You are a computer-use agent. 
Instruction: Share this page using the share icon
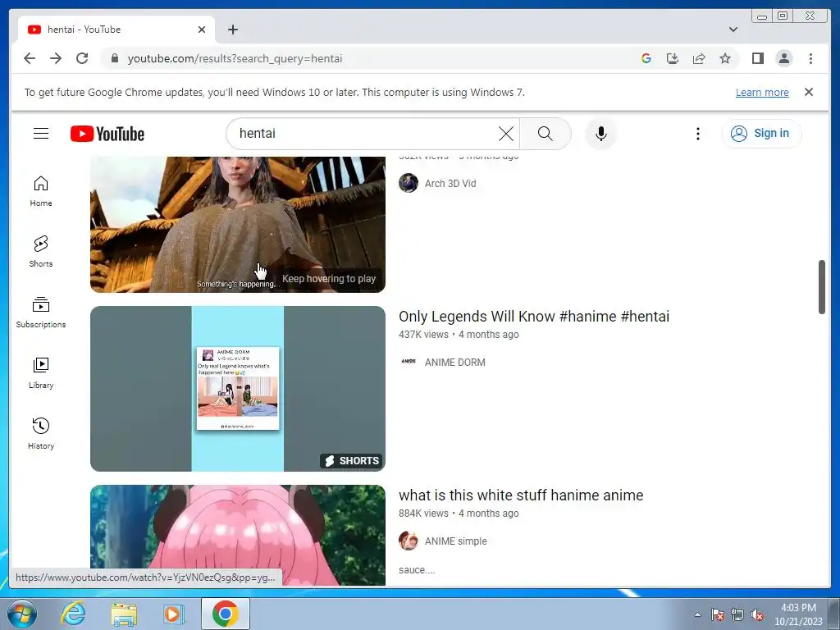699,58
